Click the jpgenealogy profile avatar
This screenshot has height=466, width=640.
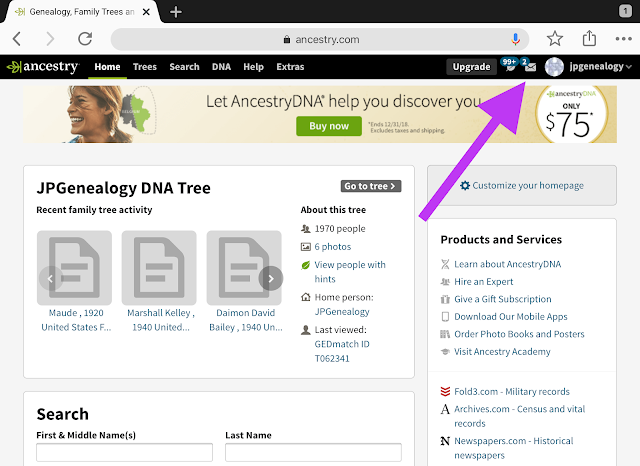click(x=554, y=67)
